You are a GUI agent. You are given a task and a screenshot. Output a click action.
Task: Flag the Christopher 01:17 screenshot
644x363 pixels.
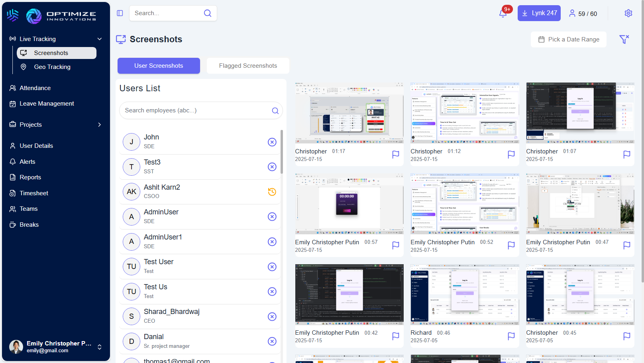pyautogui.click(x=395, y=155)
